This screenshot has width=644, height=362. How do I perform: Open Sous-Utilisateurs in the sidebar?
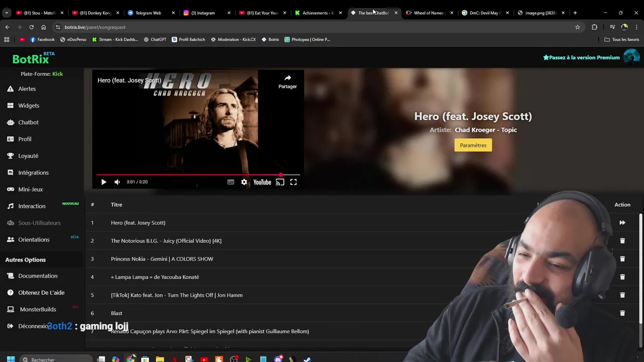pos(39,223)
